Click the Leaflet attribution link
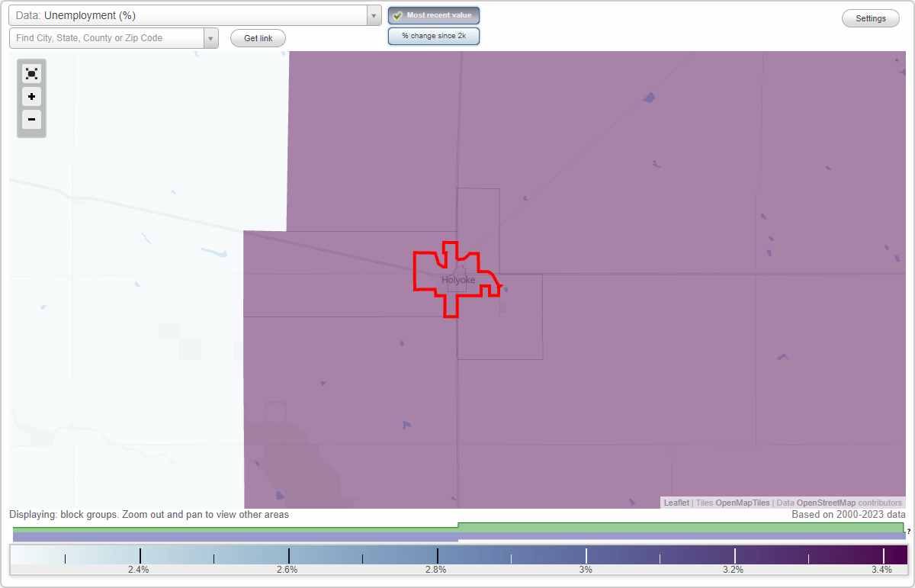 (676, 503)
